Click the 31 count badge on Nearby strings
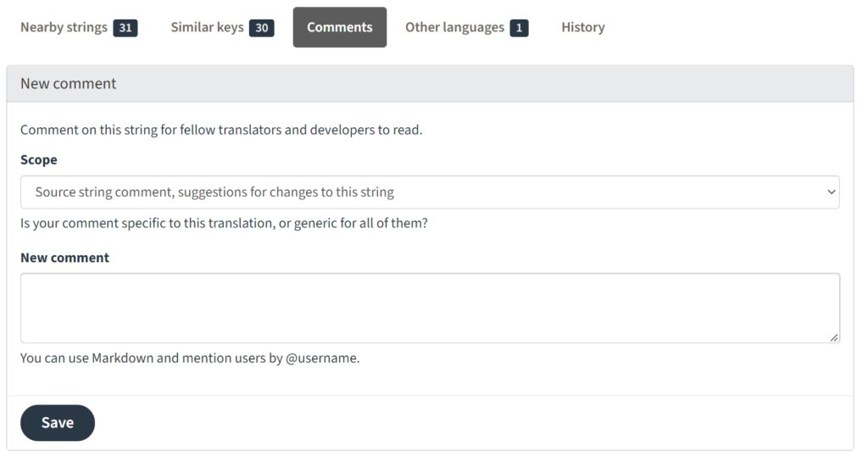Viewport: 868px width, 457px height. tap(125, 28)
